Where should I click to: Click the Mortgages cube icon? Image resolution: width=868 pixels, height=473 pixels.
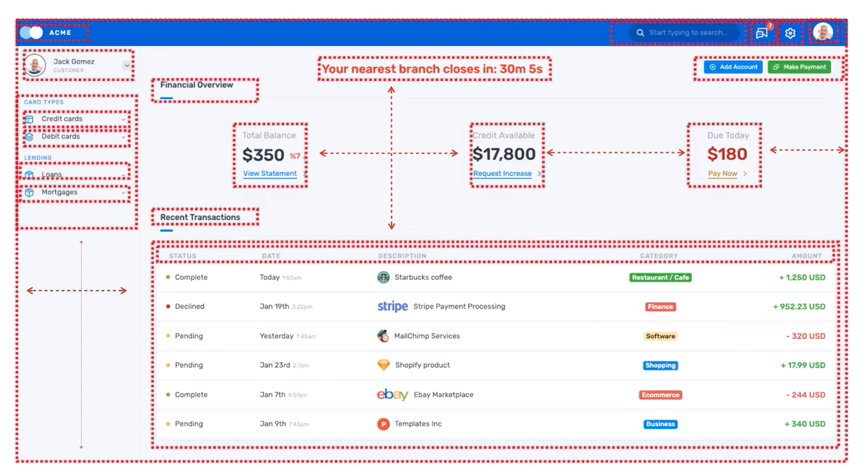pyautogui.click(x=29, y=193)
